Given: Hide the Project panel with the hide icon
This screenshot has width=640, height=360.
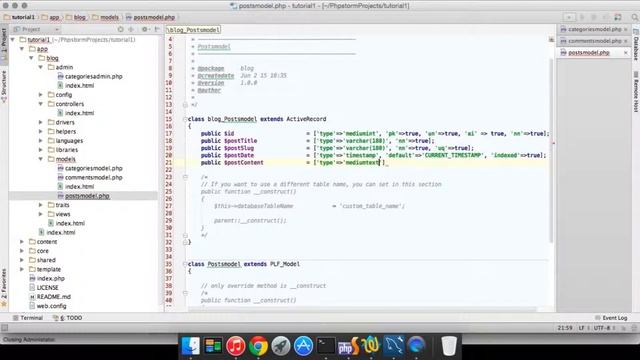Looking at the screenshot, I should [x=157, y=29].
